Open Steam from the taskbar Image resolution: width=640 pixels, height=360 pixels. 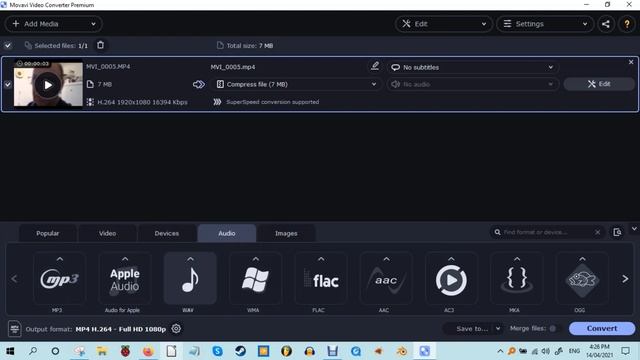(240, 351)
